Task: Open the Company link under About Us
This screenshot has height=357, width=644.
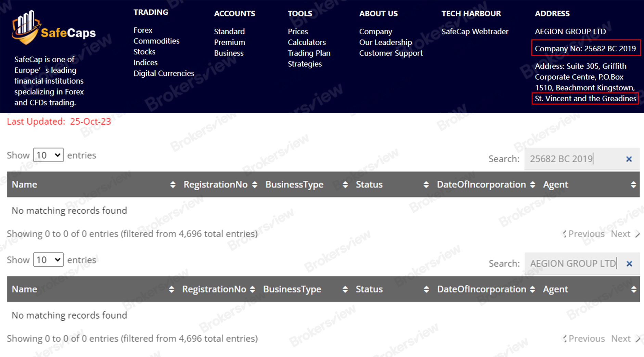Action: pos(376,31)
